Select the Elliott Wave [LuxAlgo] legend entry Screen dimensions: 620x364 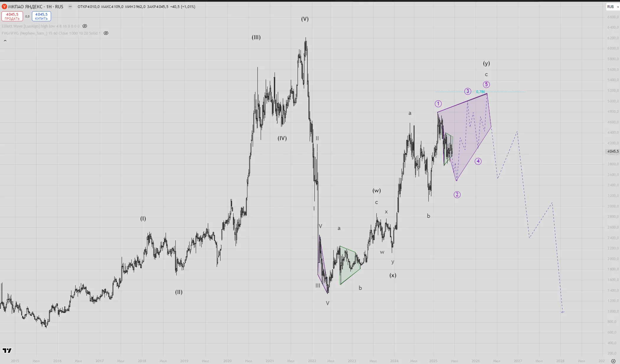(x=40, y=26)
